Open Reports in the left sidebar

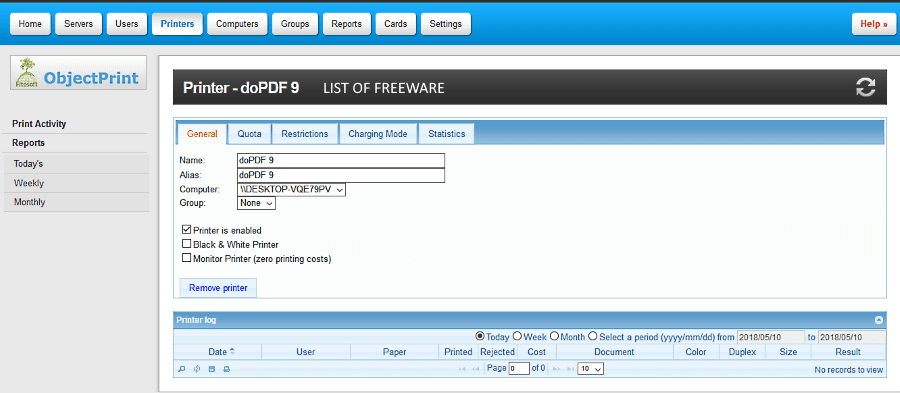coord(29,143)
